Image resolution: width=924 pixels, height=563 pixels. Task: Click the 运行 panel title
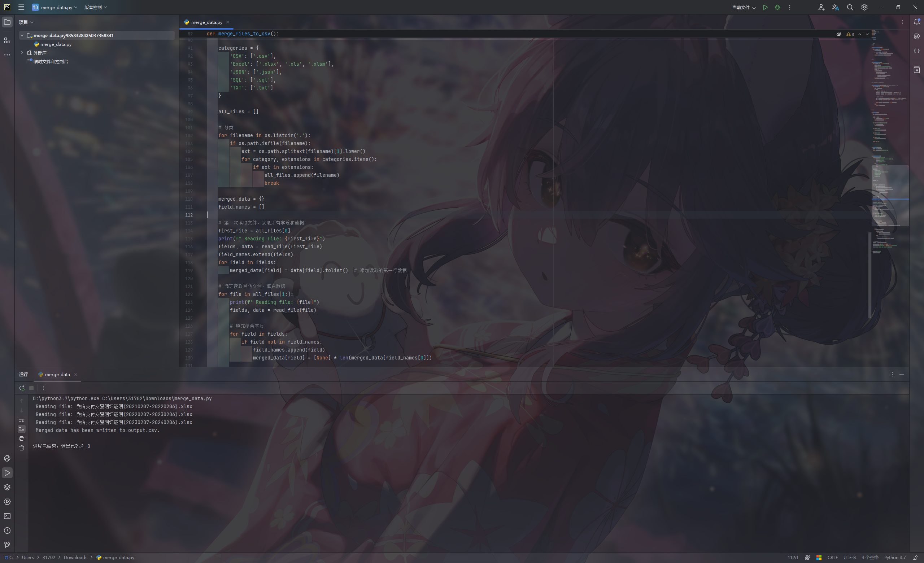click(x=23, y=375)
